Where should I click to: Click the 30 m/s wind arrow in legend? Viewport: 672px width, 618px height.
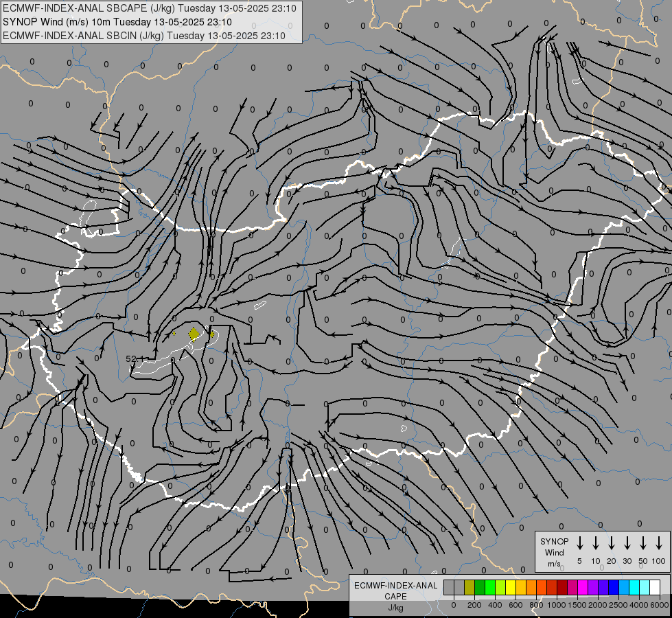627,543
